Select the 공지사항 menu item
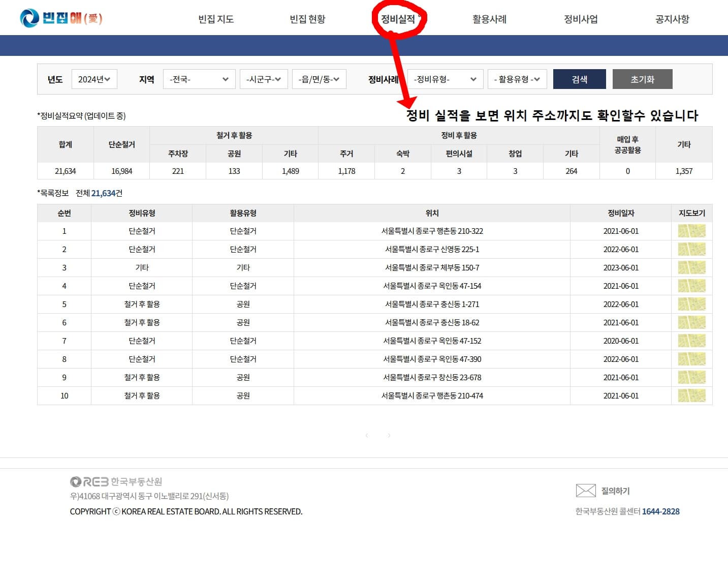 coord(672,19)
